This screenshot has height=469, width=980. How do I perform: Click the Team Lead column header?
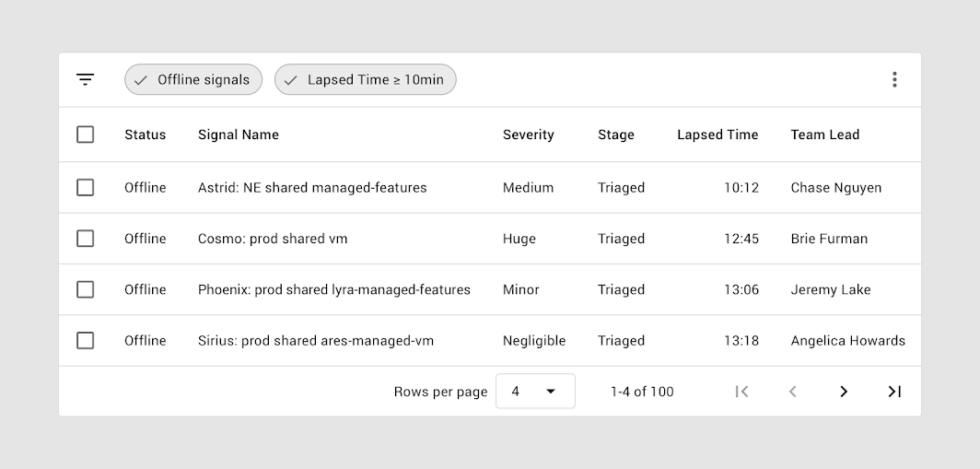point(825,135)
